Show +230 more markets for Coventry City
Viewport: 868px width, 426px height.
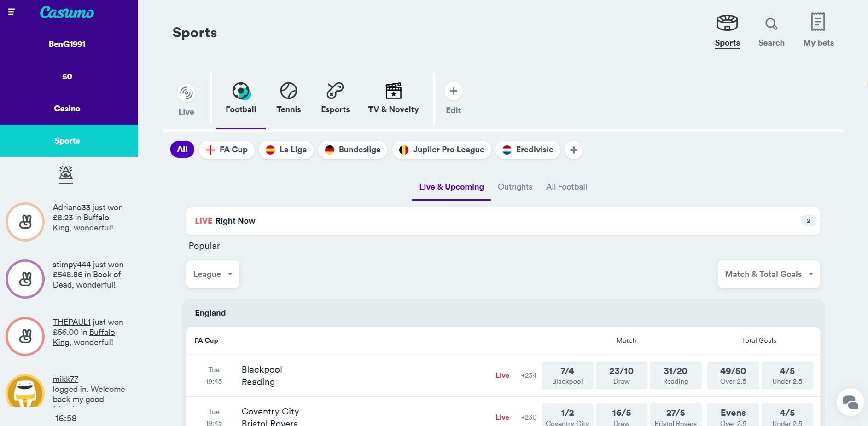(x=529, y=417)
